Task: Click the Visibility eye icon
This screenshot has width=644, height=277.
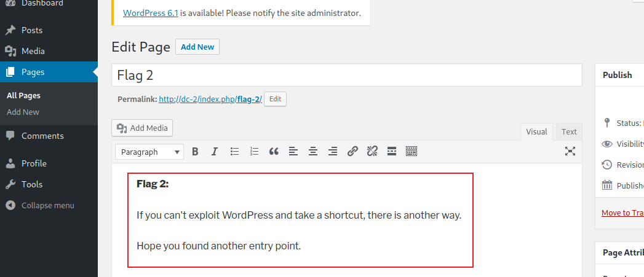Action: click(607, 144)
